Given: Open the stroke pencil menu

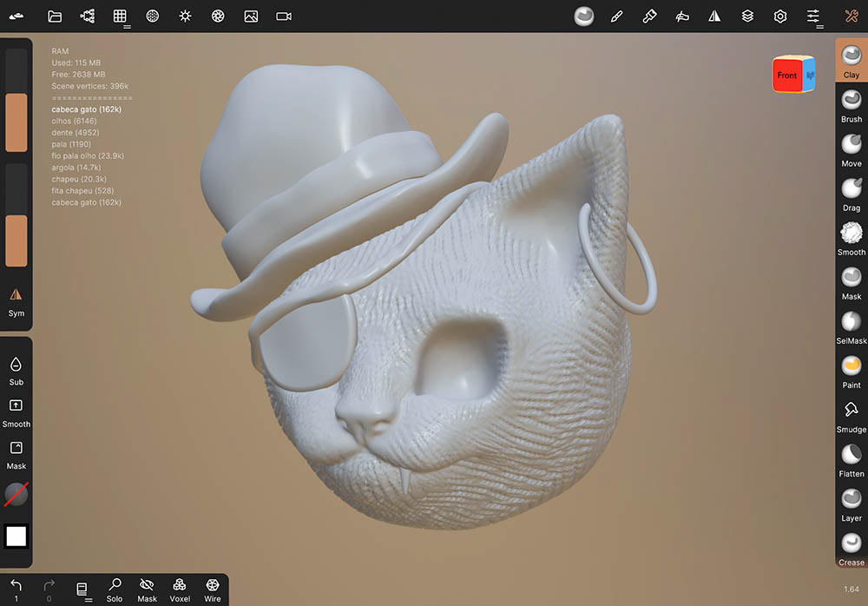Looking at the screenshot, I should pos(616,16).
